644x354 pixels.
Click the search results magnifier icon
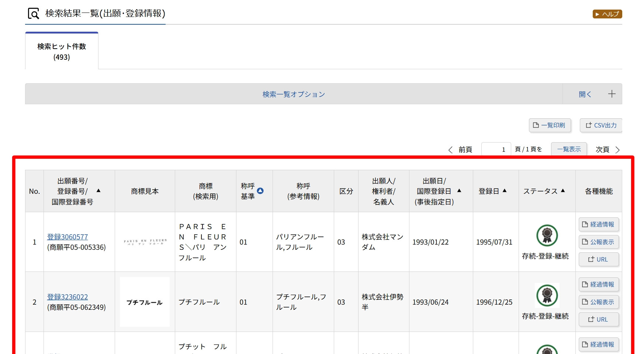(34, 14)
